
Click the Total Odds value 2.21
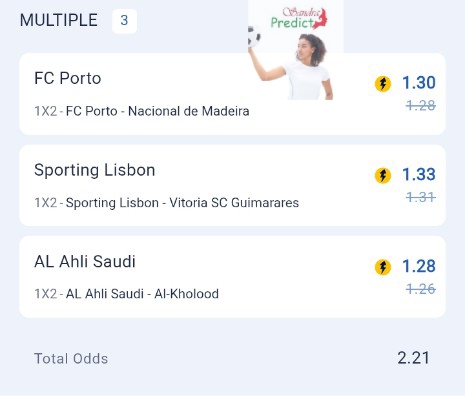[413, 358]
